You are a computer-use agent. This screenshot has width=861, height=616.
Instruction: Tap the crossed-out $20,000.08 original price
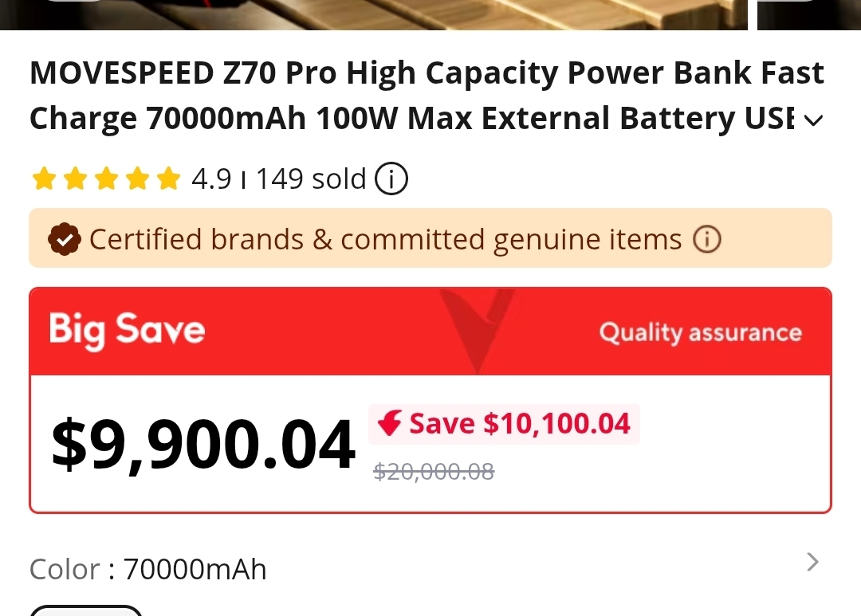click(434, 472)
